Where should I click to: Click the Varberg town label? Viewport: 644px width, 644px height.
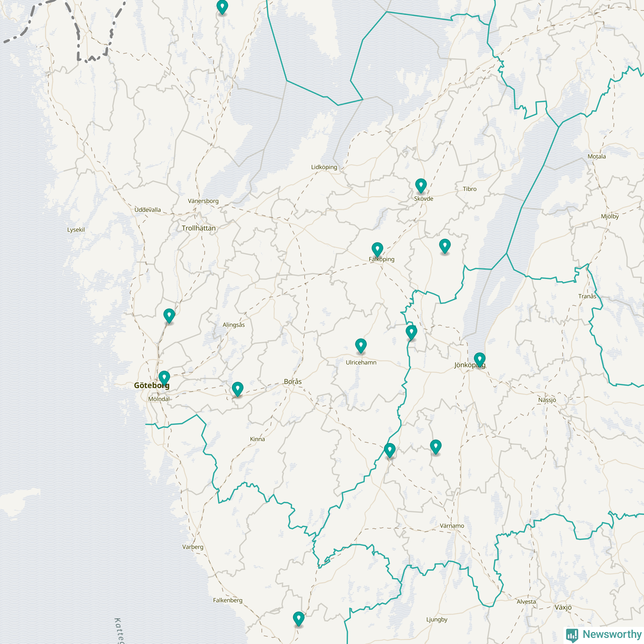(193, 547)
